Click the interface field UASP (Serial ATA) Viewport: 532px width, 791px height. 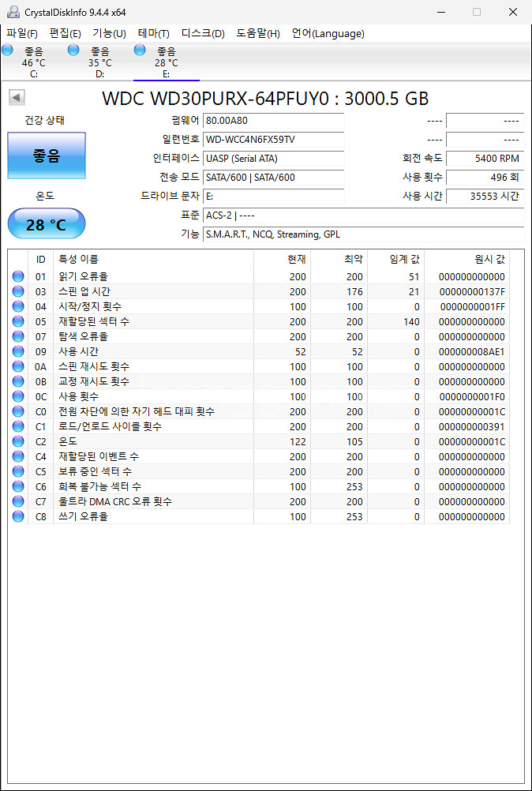coord(274,159)
